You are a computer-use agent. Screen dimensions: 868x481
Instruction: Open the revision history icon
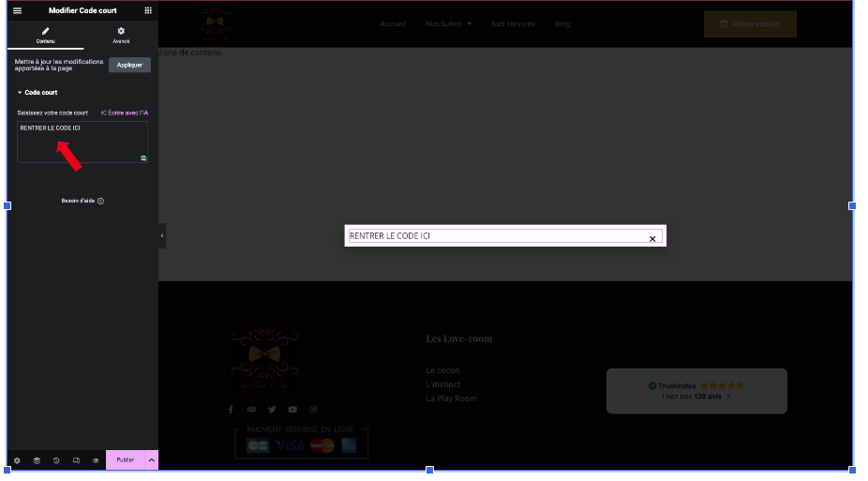coord(56,460)
